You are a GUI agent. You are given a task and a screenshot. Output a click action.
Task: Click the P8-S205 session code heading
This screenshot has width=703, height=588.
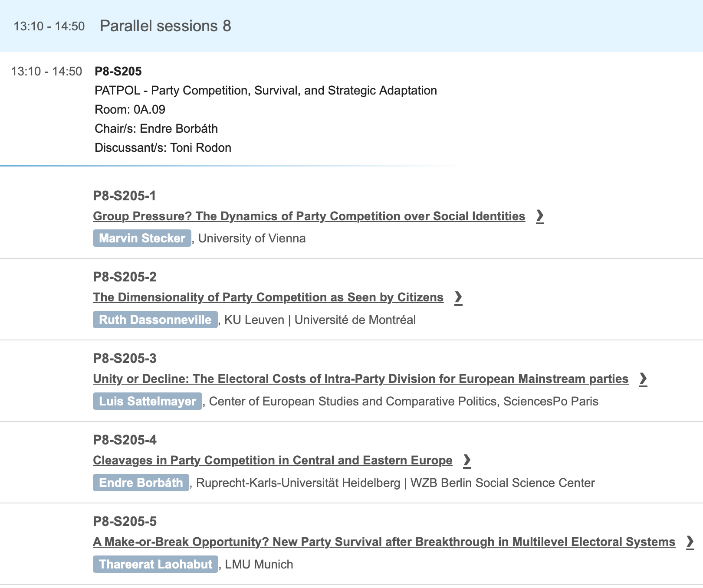118,71
